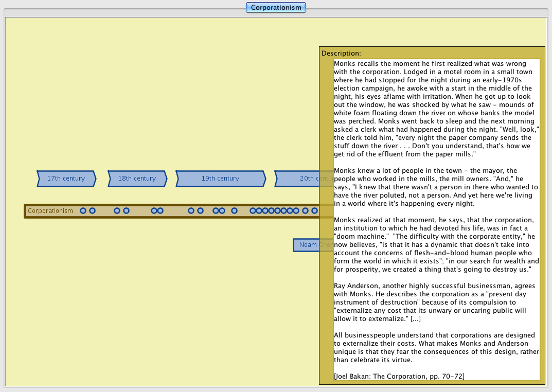Click first event circle under 18th century
This screenshot has height=392, width=552.
point(117,211)
